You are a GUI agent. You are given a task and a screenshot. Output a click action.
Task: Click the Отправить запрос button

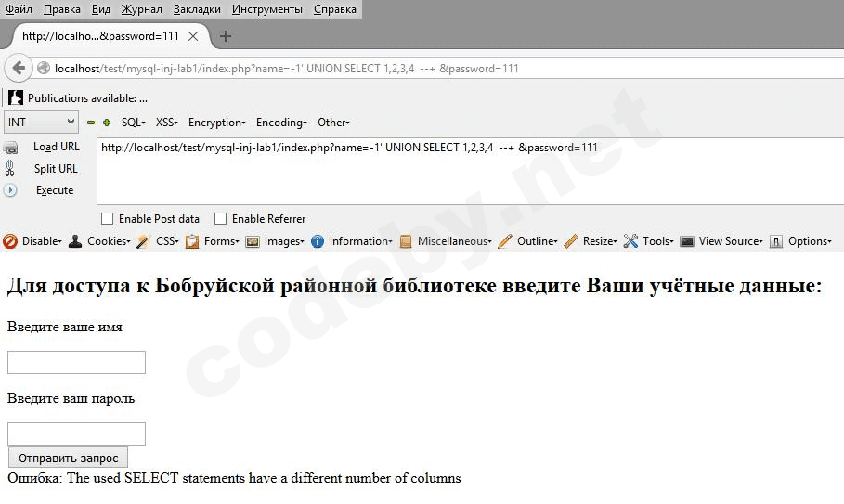tap(69, 458)
